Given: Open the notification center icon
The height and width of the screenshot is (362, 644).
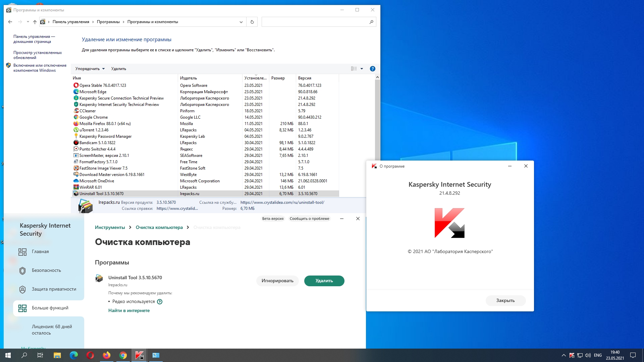Looking at the screenshot, I should click(633, 355).
